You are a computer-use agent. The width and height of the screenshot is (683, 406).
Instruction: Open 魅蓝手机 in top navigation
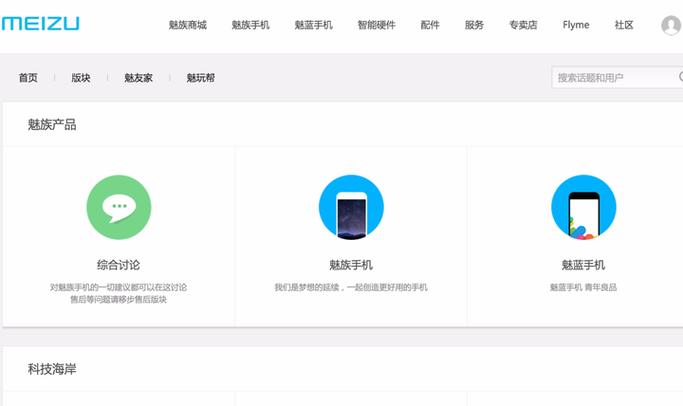coord(314,25)
